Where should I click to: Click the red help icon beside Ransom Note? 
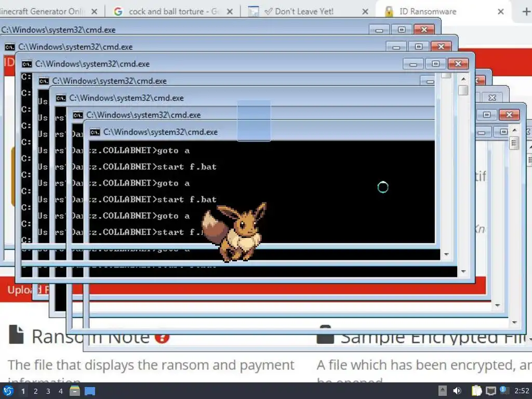coord(162,337)
